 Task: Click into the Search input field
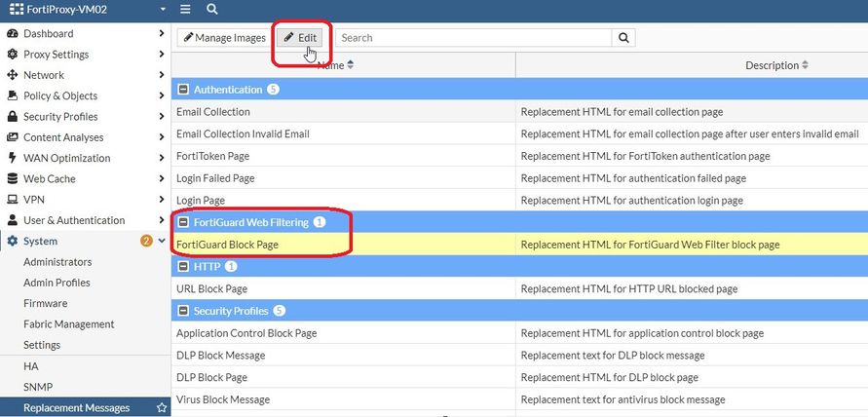(473, 38)
